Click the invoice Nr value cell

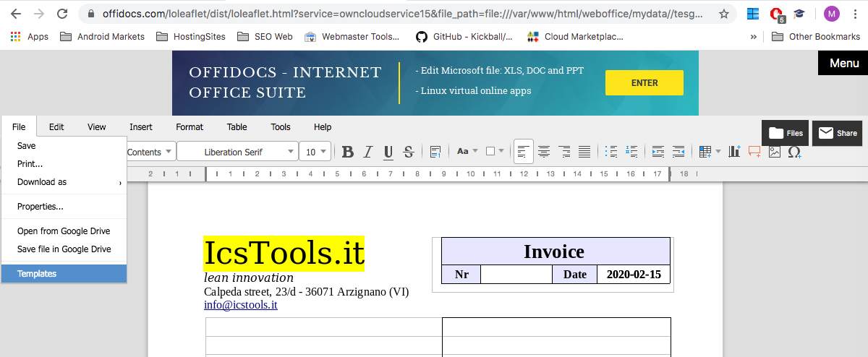(x=516, y=275)
